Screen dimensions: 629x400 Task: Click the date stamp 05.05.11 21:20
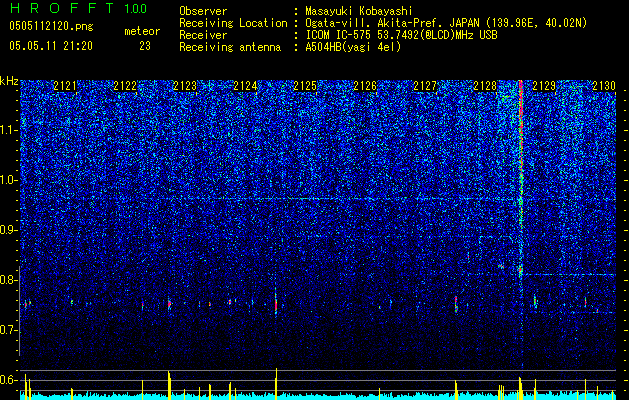coord(51,46)
